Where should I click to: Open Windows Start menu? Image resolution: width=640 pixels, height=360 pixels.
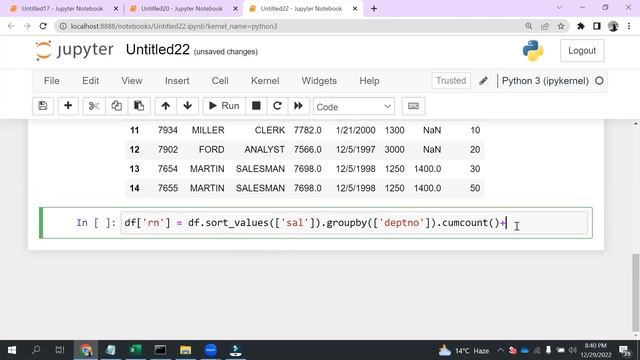coord(12,350)
